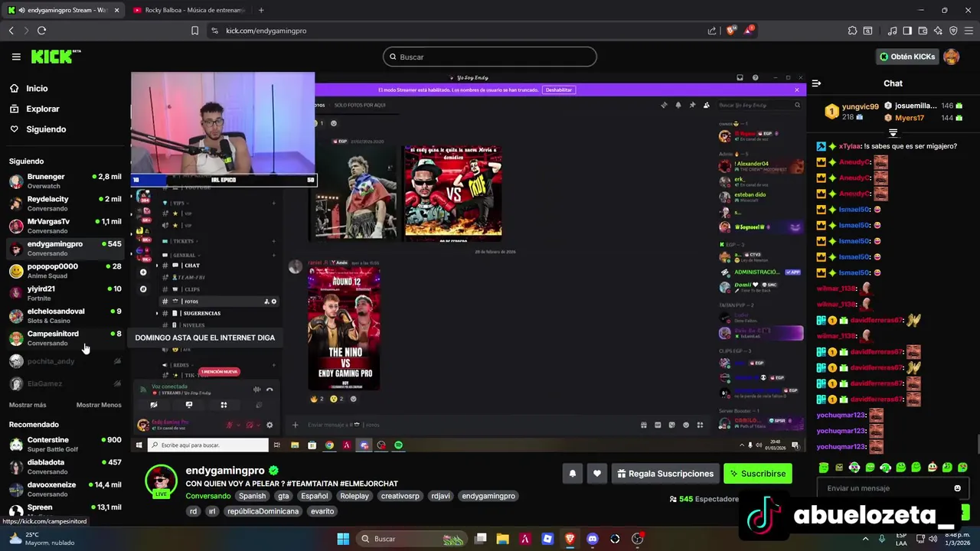Select the repúblicaDominicana tag
Image resolution: width=980 pixels, height=551 pixels.
(263, 511)
